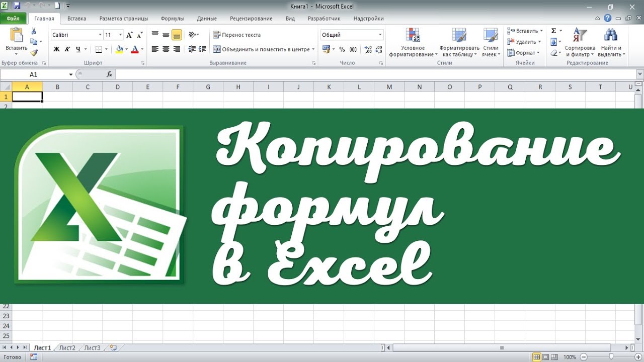Align cell text left
644x362 pixels.
155,49
